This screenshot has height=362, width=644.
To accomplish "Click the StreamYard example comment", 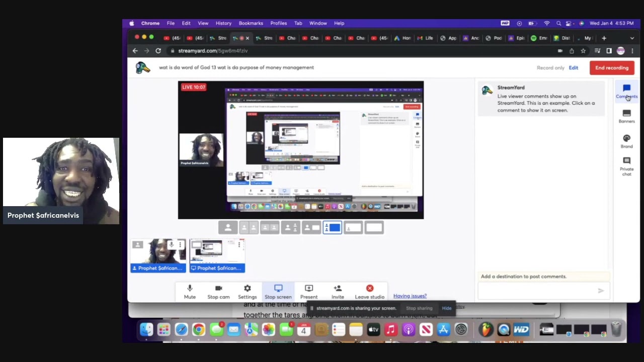I will pos(541,99).
